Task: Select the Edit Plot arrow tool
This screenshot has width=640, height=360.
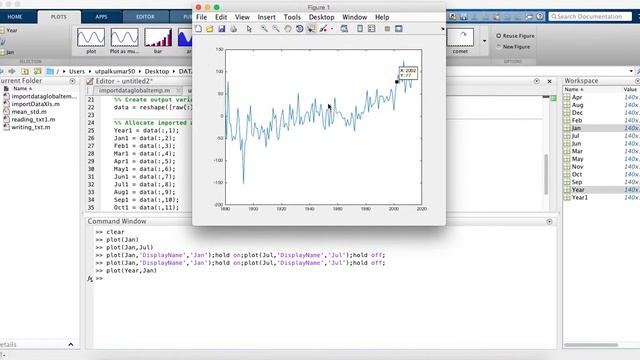Action: (249, 29)
